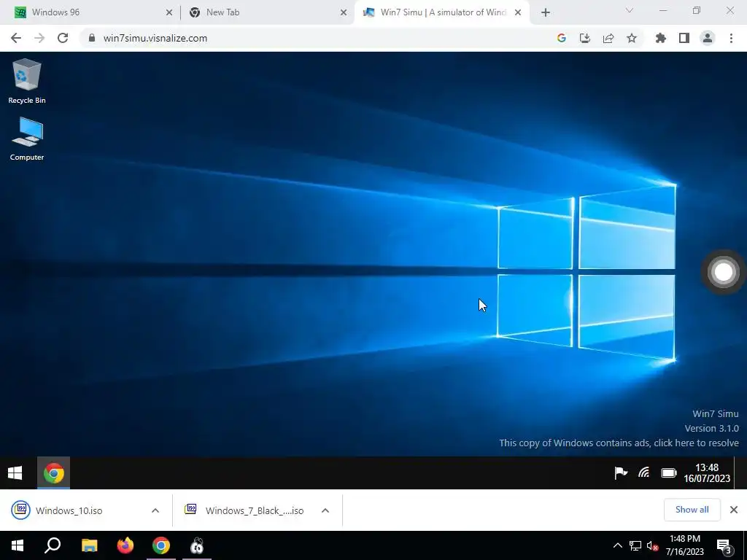Screen dimensions: 747x560
Task: Click the share page icon
Action: click(x=608, y=38)
